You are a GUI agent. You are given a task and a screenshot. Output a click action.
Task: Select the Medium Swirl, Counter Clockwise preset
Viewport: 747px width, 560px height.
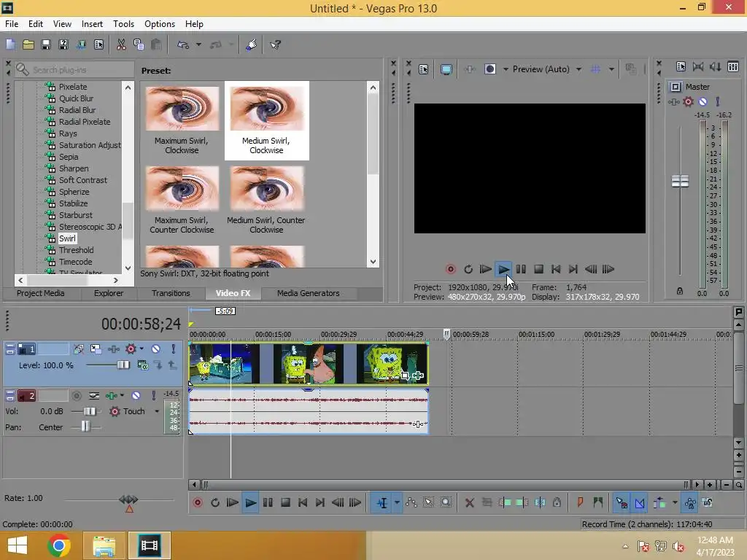(x=266, y=200)
